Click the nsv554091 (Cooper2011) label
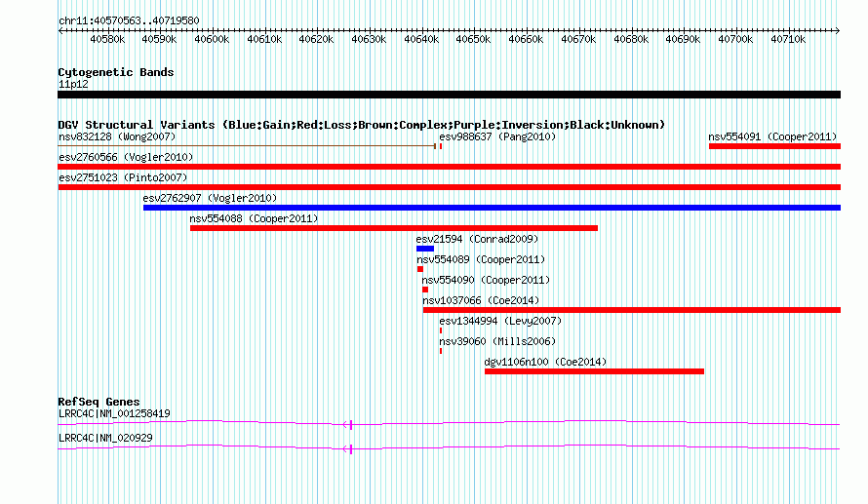 (772, 136)
